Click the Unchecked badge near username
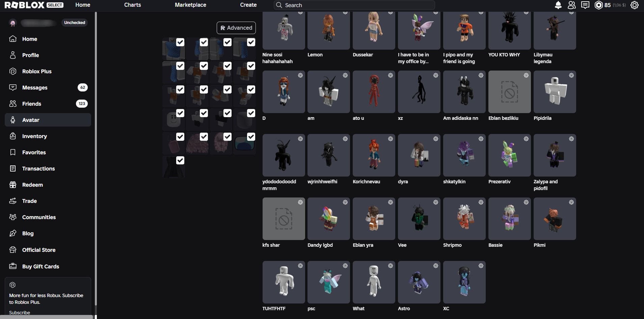This screenshot has height=319, width=644. [x=75, y=23]
